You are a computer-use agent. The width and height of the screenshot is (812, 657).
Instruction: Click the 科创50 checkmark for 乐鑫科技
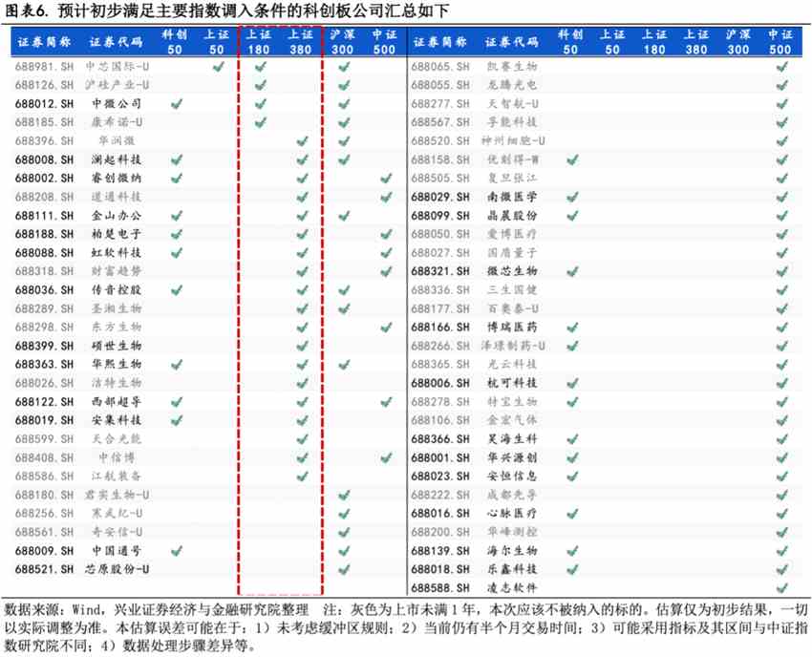coord(572,569)
